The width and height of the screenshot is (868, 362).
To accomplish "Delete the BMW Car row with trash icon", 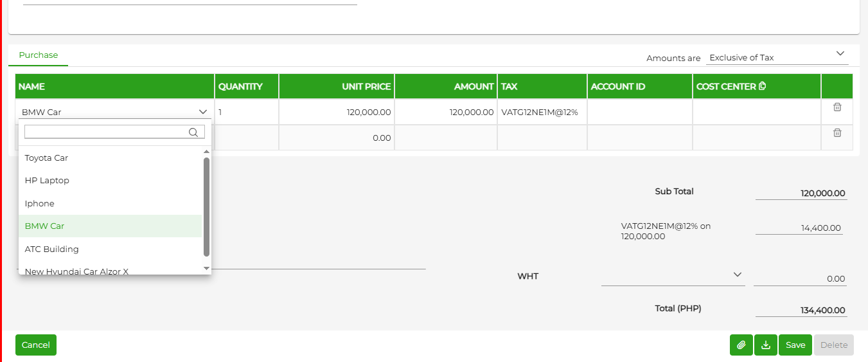I will click(x=837, y=107).
